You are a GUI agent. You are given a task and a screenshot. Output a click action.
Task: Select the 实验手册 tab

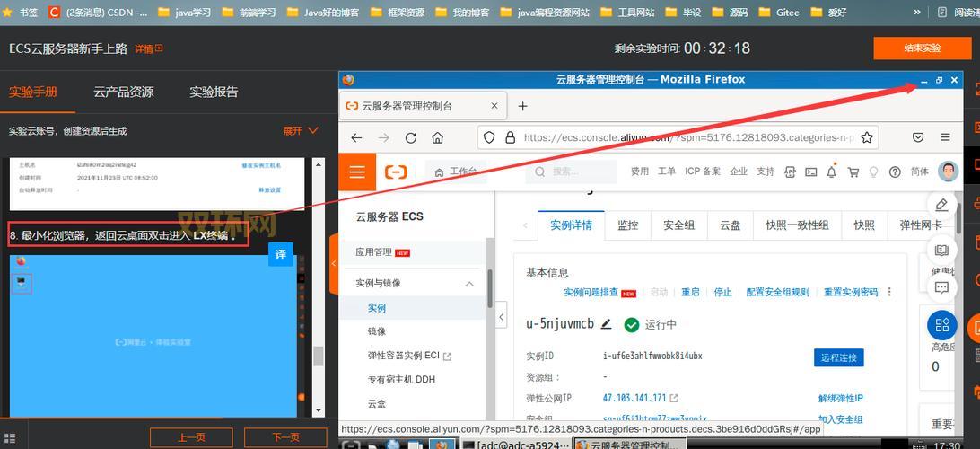(x=33, y=92)
